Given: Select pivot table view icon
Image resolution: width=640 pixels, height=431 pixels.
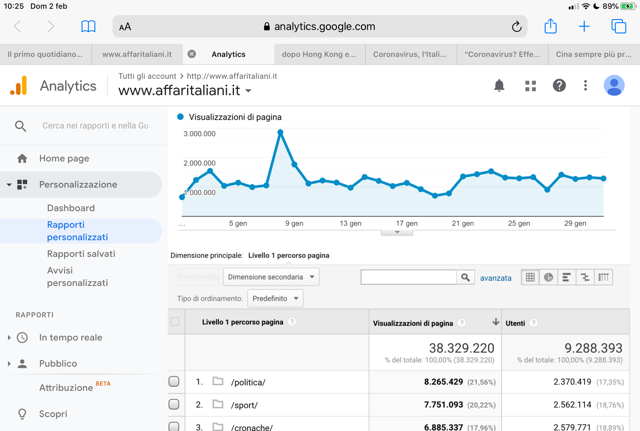Looking at the screenshot, I should point(603,277).
